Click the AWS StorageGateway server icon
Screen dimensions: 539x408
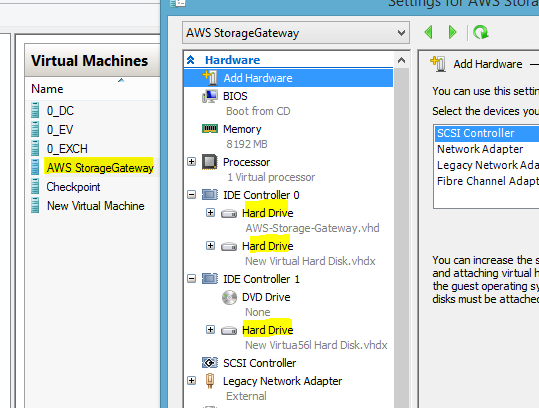click(35, 167)
